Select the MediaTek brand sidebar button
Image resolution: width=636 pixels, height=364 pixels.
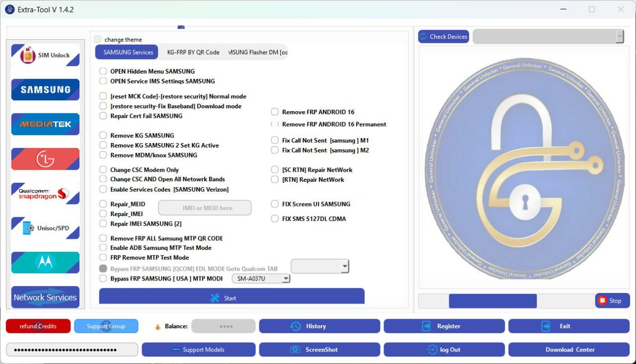point(46,124)
